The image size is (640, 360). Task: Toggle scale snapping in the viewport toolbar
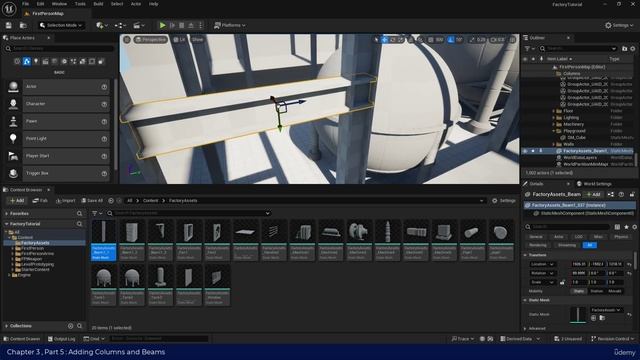pyautogui.click(x=472, y=40)
